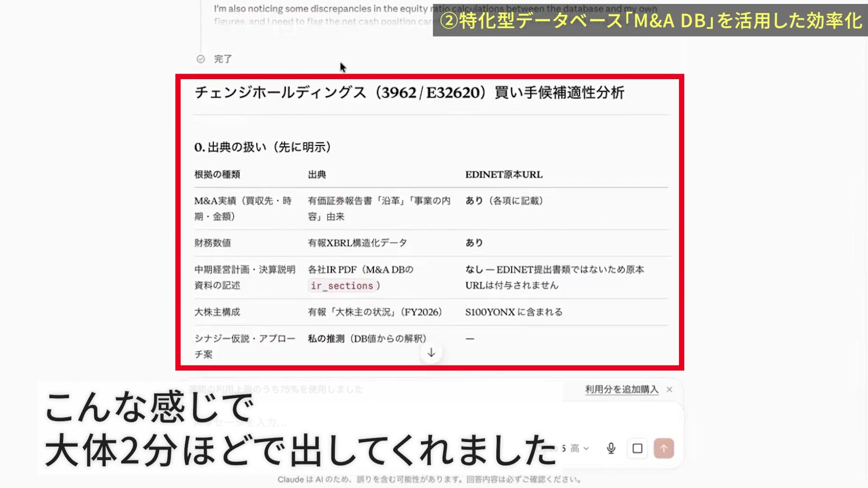Click the cell 有報XBRL構造化データ
The height and width of the screenshot is (488, 868).
click(x=358, y=243)
